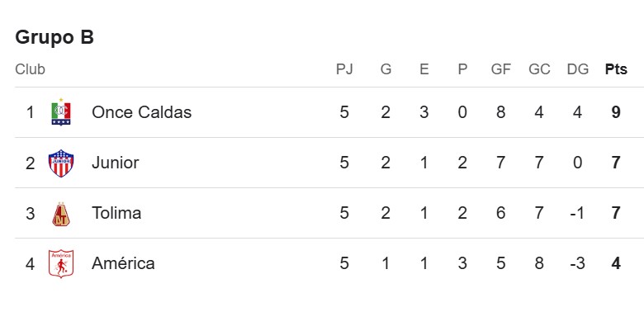Open the Once Caldas team link
This screenshot has width=644, height=312.
(x=142, y=112)
